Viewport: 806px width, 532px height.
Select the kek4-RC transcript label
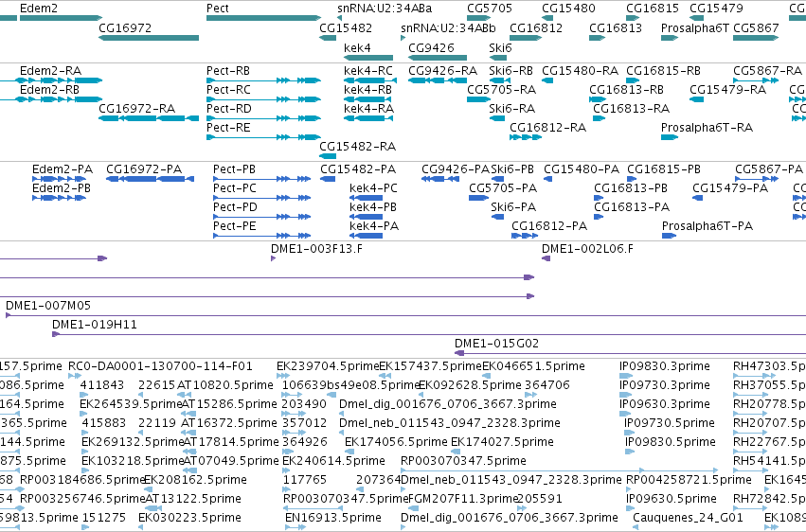368,70
